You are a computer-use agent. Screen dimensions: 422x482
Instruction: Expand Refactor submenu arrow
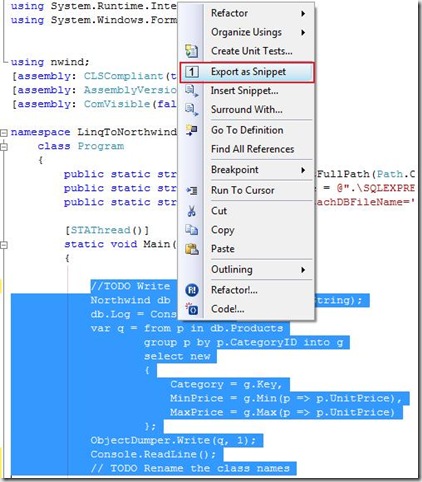click(x=303, y=13)
